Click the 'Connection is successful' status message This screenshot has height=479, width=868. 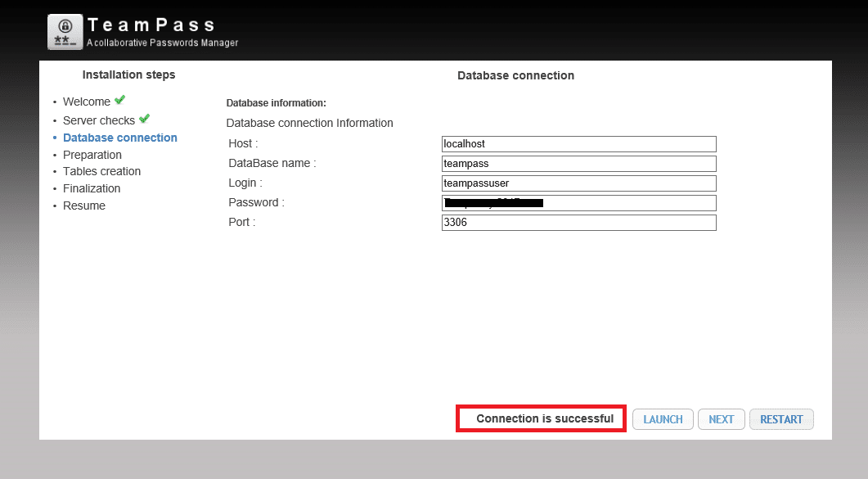point(545,418)
